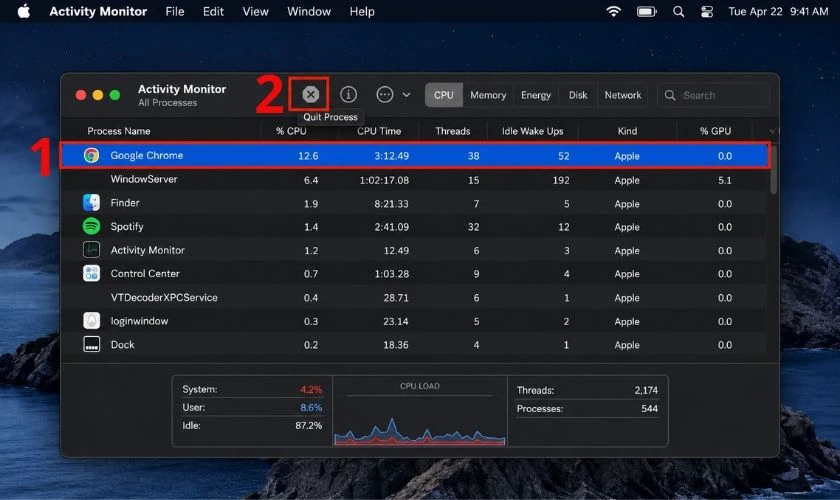The height and width of the screenshot is (500, 840).
Task: Click the Wi-Fi status icon in menu bar
Action: [x=613, y=11]
